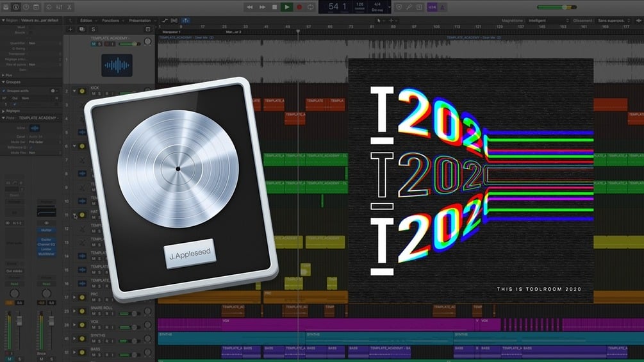Toggle the Groupes actifs checkbox

4,91
